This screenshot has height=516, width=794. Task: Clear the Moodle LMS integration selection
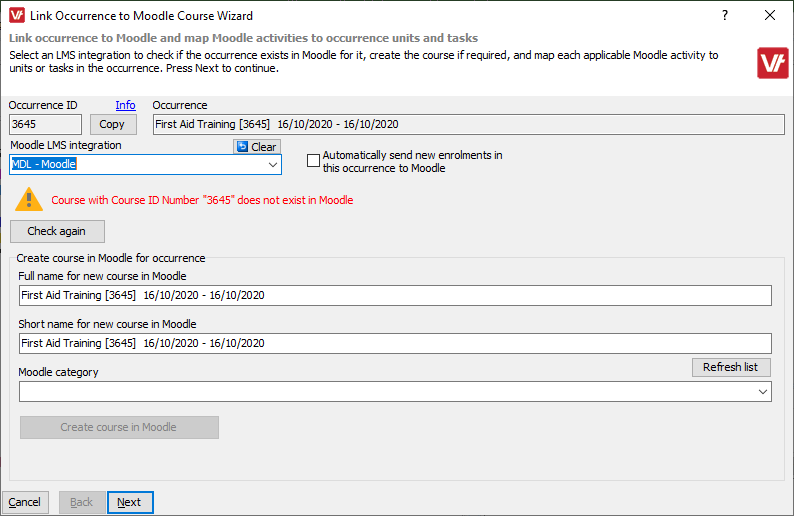coord(257,146)
